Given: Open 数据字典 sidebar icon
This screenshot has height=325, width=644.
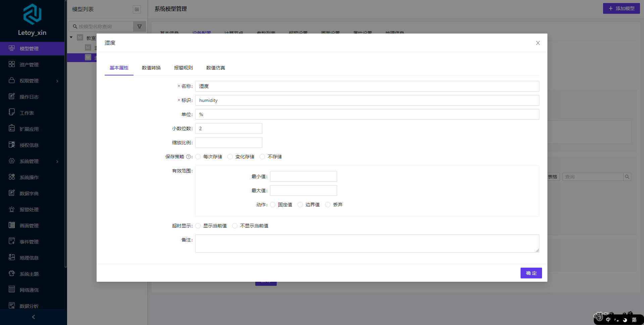Looking at the screenshot, I should click(x=12, y=193).
